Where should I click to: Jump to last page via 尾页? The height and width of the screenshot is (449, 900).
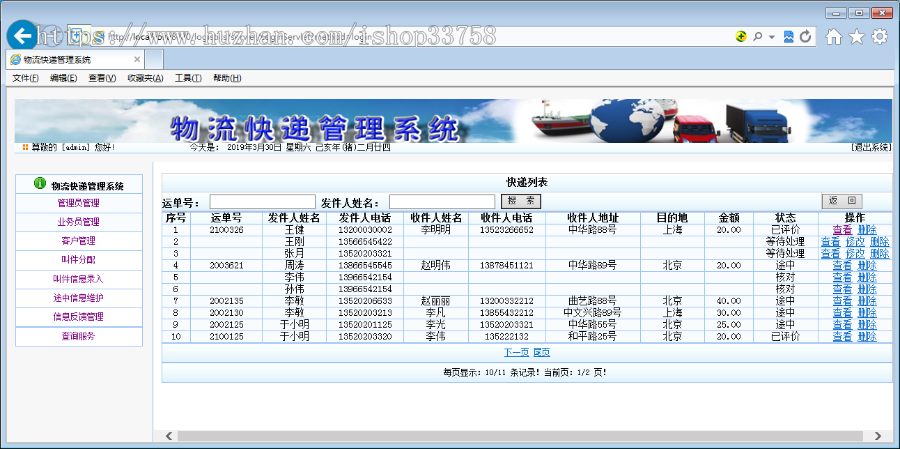(541, 353)
